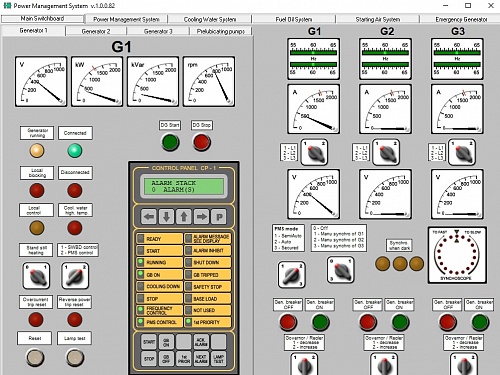The width and height of the screenshot is (500, 375).
Task: Turn the PMS mode rotary selector
Action: point(292,274)
